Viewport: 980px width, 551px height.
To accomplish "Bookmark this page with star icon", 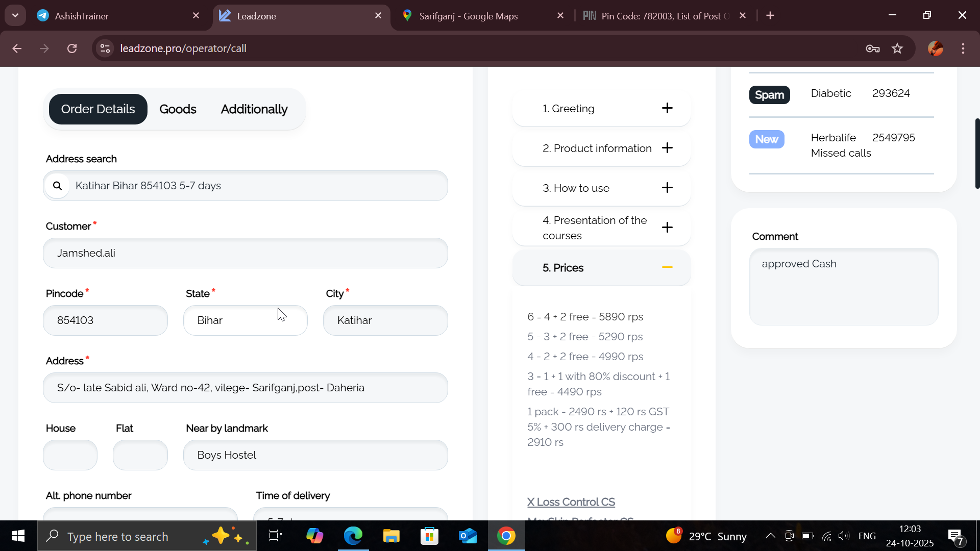I will coord(897,48).
